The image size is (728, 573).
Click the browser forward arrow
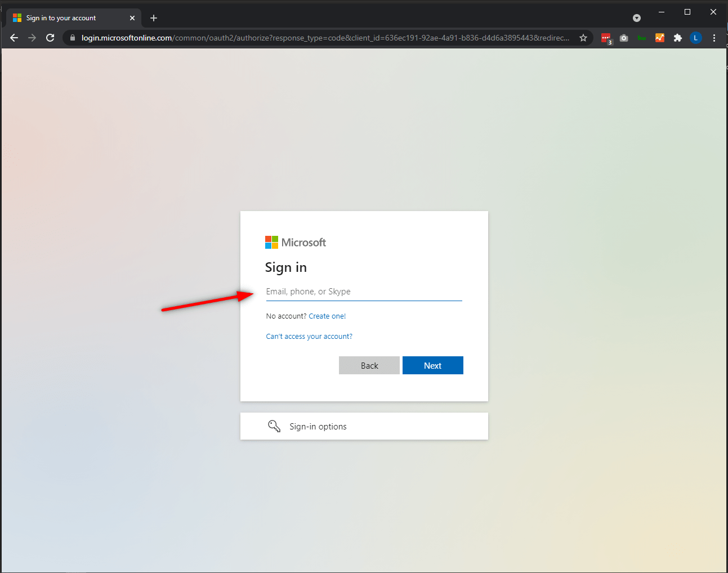click(x=32, y=38)
